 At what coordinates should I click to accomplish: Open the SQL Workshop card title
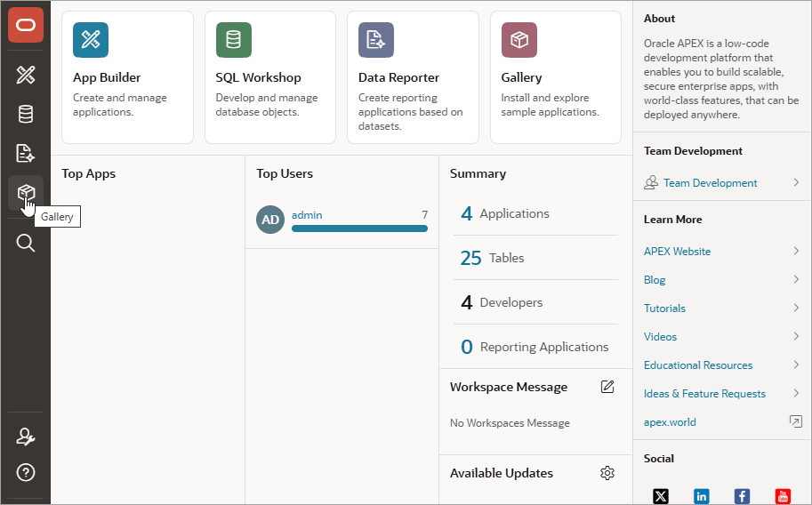[259, 77]
